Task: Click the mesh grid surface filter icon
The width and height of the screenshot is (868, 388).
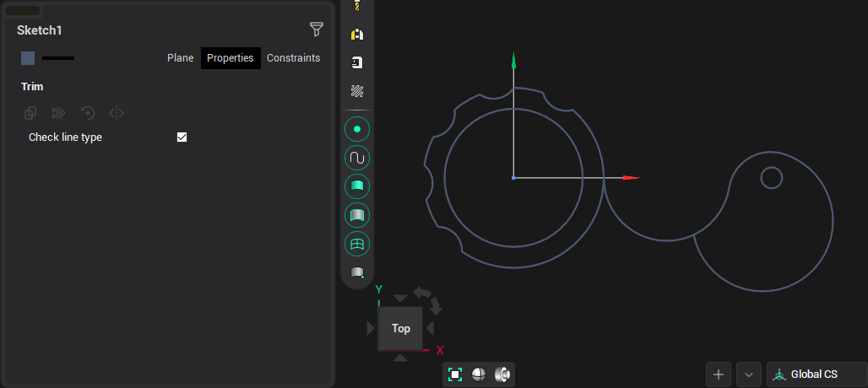Action: 357,244
